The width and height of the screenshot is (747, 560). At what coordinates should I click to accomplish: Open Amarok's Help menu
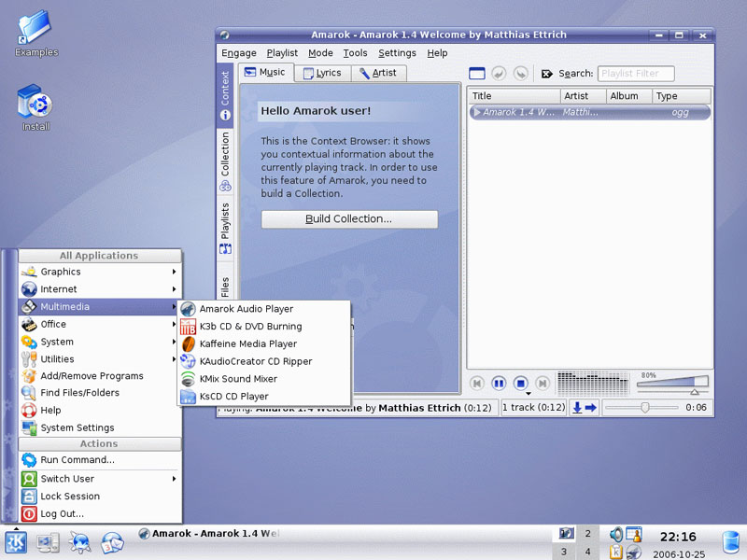(437, 53)
